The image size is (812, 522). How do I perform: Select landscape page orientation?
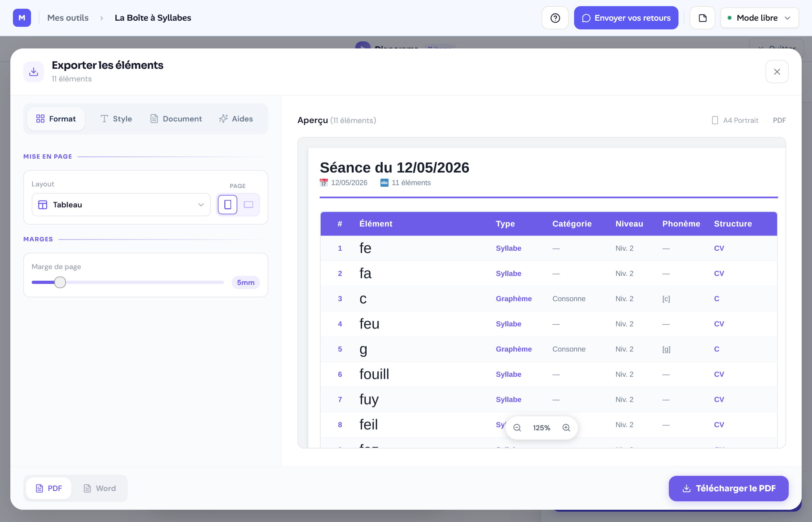click(x=249, y=205)
